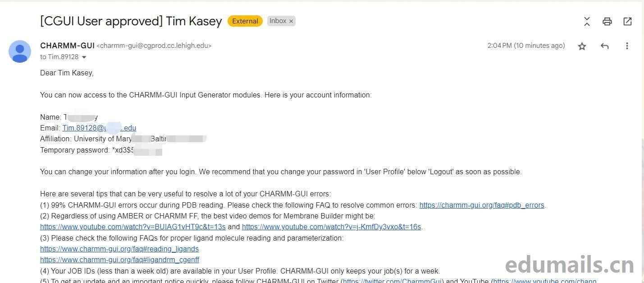Expand recipient details arrow beside Tim.89128
The height and width of the screenshot is (283, 644).
84,57
